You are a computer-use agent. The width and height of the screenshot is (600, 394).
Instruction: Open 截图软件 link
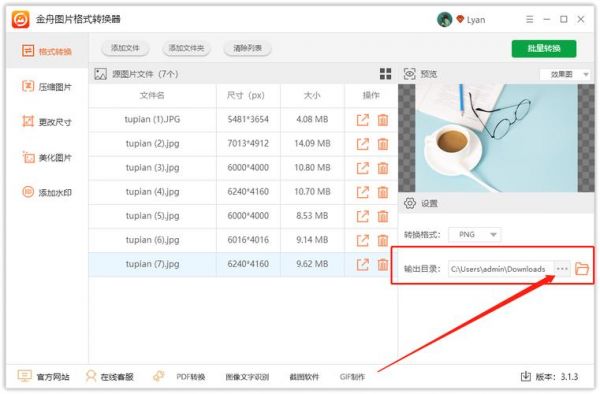pos(304,377)
